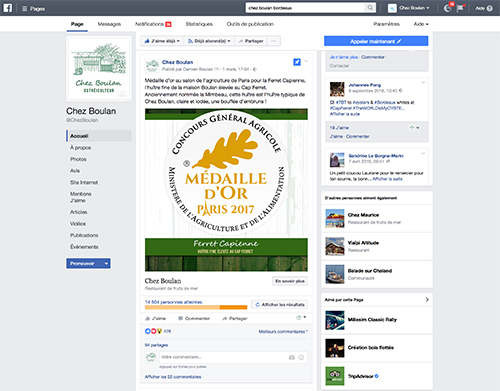Click the Chez Boulan profile icon in top bar
Image resolution: width=500 pixels, height=391 pixels.
coord(392,8)
